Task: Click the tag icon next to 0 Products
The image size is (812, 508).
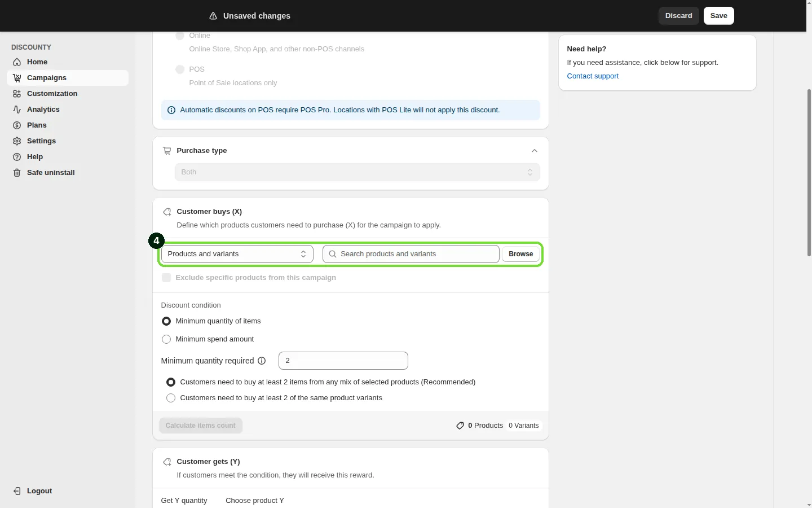Action: point(460,426)
